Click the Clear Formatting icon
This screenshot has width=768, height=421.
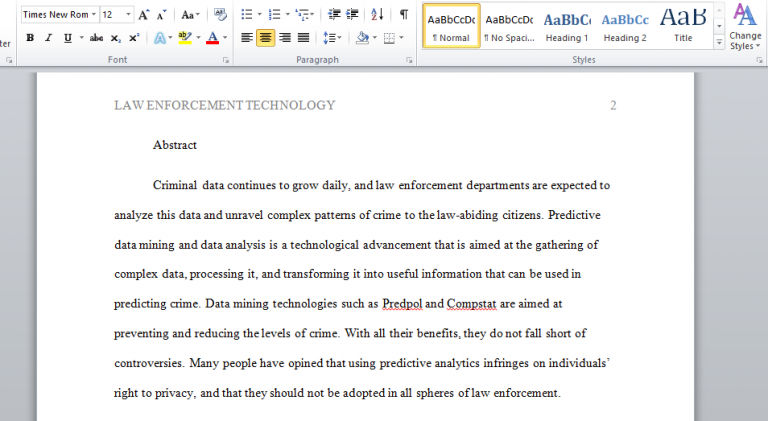point(221,15)
